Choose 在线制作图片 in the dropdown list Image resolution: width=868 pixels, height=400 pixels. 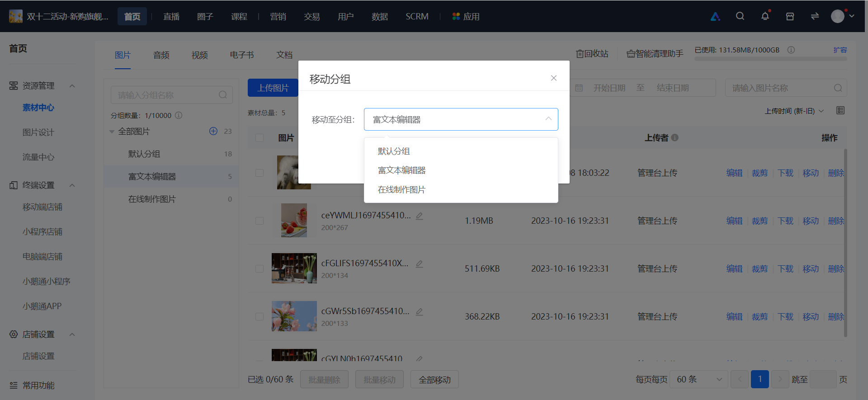pyautogui.click(x=461, y=190)
